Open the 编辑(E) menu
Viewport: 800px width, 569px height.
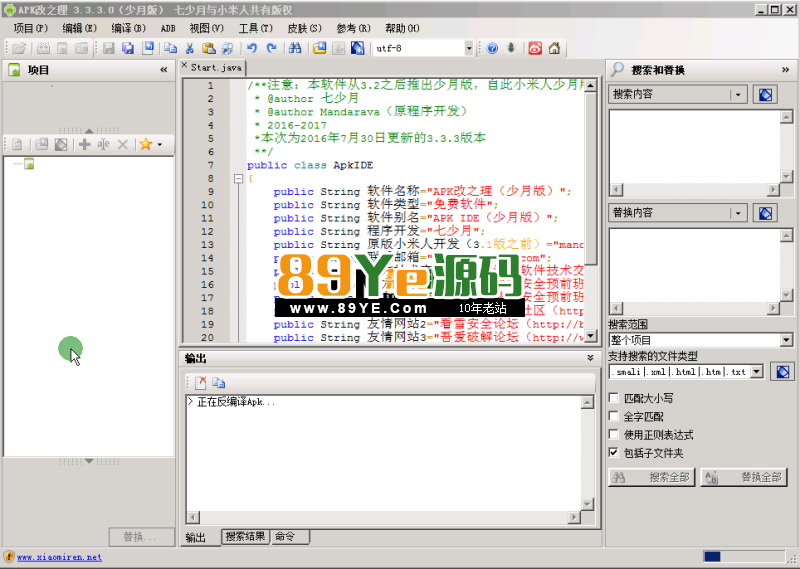pyautogui.click(x=79, y=28)
